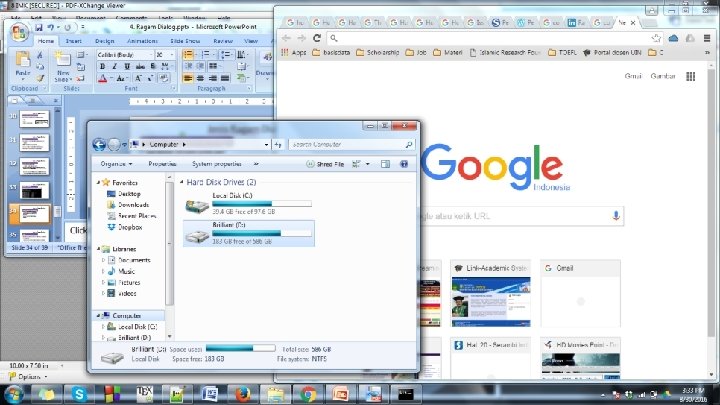Apply bold formatting in PowerPoint
The height and width of the screenshot is (405, 720).
(x=102, y=67)
